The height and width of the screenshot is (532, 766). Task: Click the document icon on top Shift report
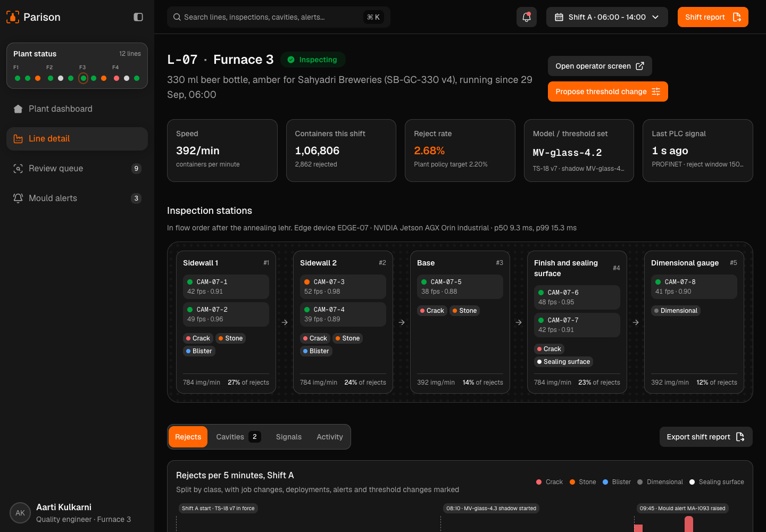click(737, 17)
